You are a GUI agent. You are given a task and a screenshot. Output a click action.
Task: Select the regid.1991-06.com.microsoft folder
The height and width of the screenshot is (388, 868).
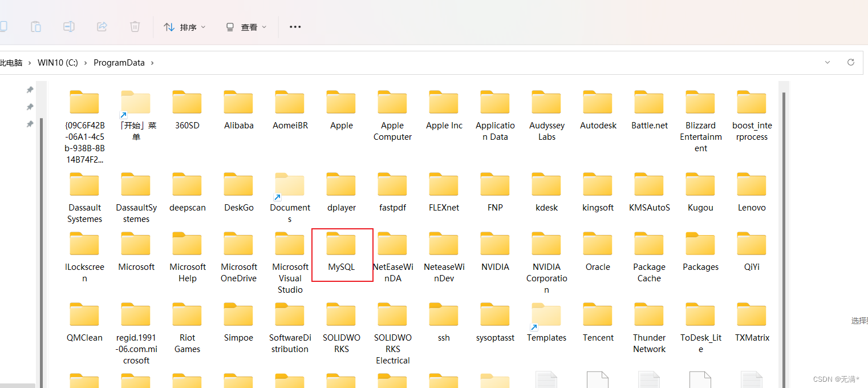[x=136, y=334]
